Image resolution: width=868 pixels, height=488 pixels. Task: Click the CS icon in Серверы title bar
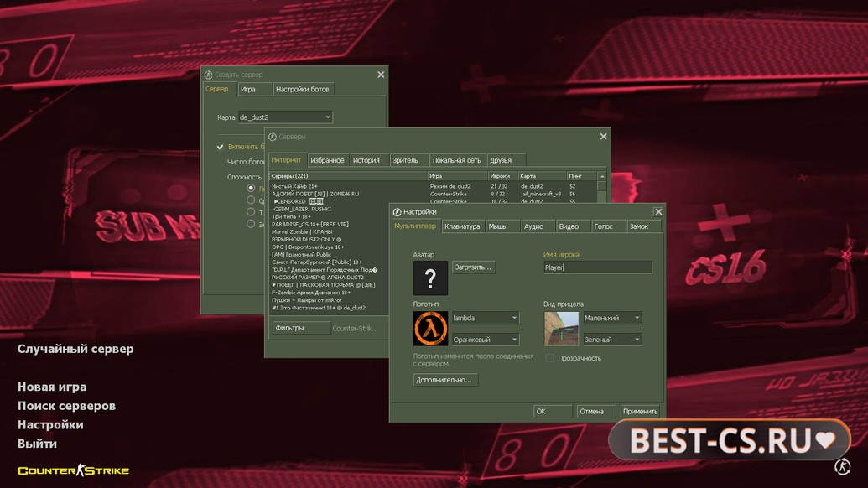pyautogui.click(x=273, y=137)
